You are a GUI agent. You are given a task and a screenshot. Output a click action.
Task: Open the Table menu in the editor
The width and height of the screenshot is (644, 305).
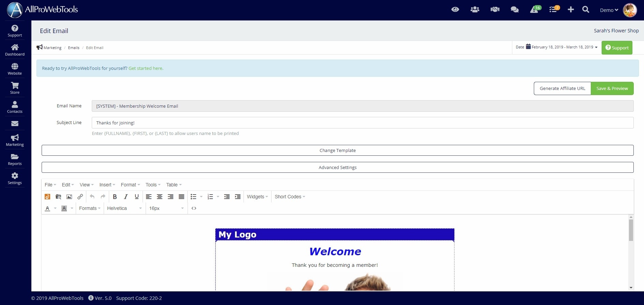click(174, 185)
